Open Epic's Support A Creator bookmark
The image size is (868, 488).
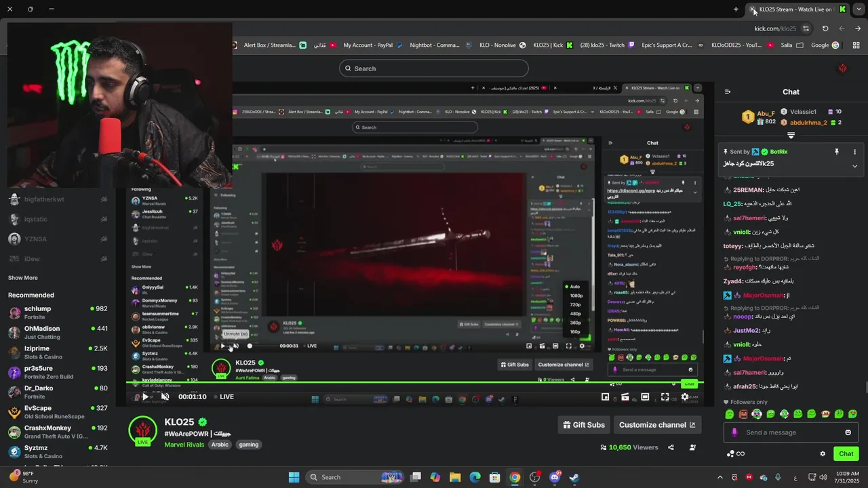tap(671, 45)
